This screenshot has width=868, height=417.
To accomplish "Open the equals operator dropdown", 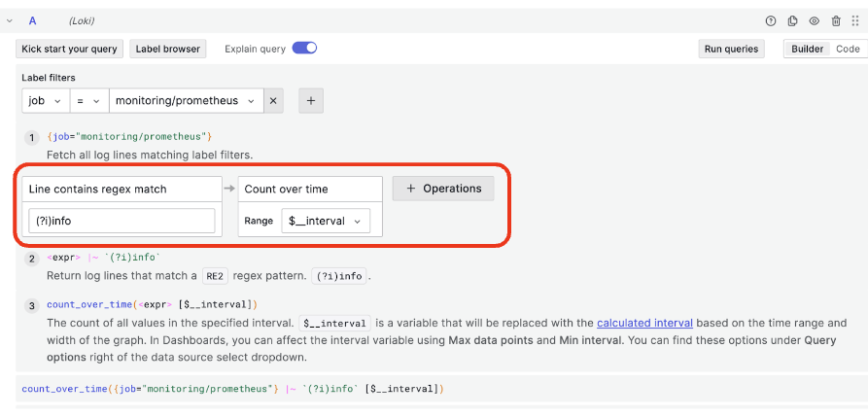I will [88, 101].
